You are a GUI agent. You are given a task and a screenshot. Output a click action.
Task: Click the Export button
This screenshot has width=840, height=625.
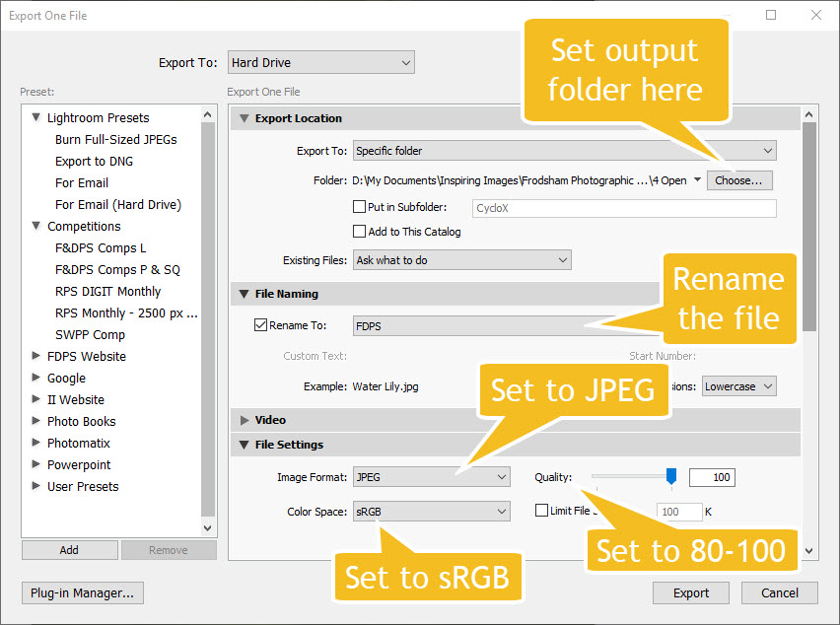(x=690, y=592)
